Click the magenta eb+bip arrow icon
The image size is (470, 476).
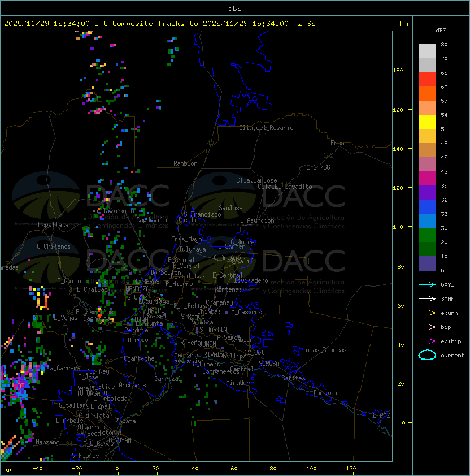tap(427, 341)
